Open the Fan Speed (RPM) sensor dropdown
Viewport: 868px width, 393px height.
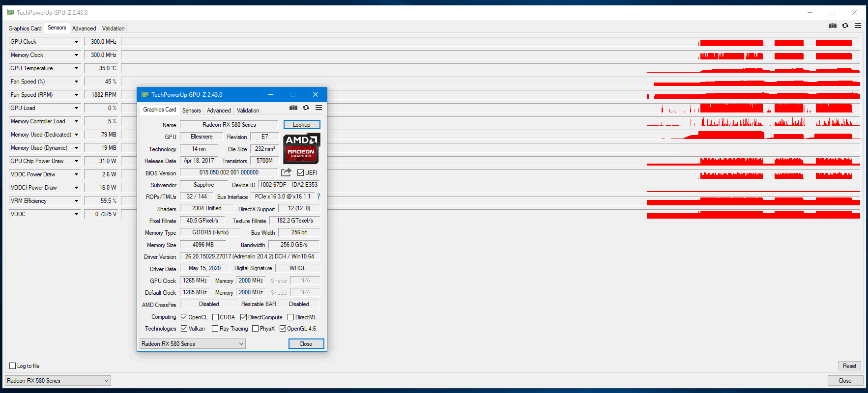point(76,95)
